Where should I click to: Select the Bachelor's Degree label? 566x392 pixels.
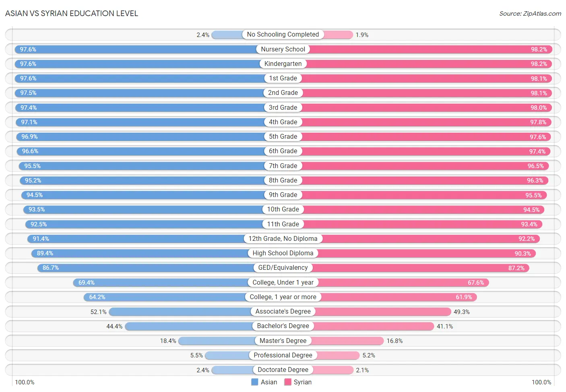point(283,326)
